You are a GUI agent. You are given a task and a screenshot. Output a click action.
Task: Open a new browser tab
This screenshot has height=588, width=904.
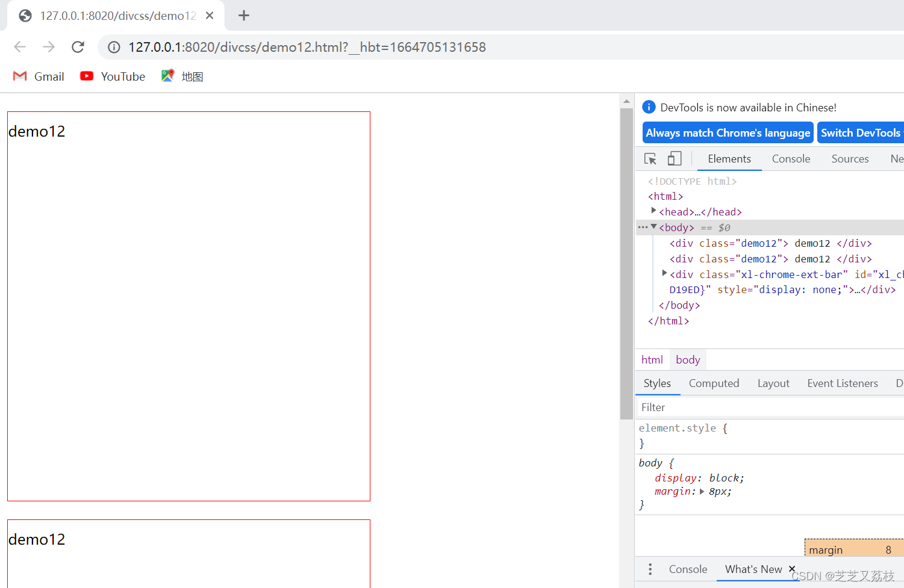coord(244,16)
